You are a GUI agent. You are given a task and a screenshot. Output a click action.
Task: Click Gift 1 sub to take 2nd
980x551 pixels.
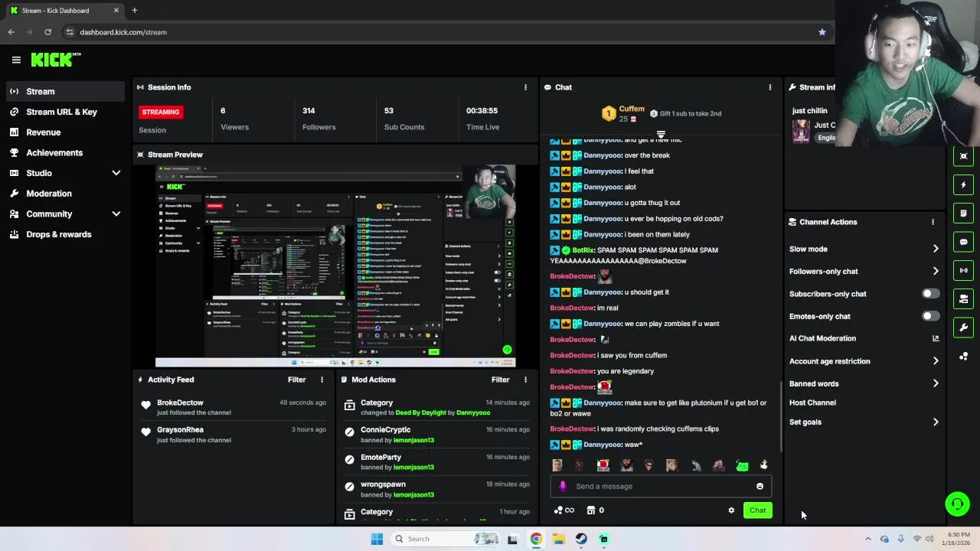click(685, 113)
